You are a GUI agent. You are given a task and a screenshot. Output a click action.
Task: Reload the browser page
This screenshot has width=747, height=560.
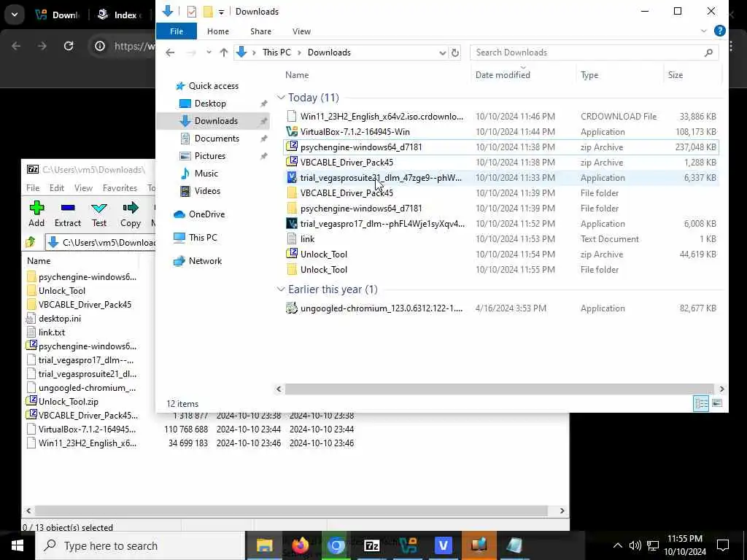pyautogui.click(x=69, y=46)
